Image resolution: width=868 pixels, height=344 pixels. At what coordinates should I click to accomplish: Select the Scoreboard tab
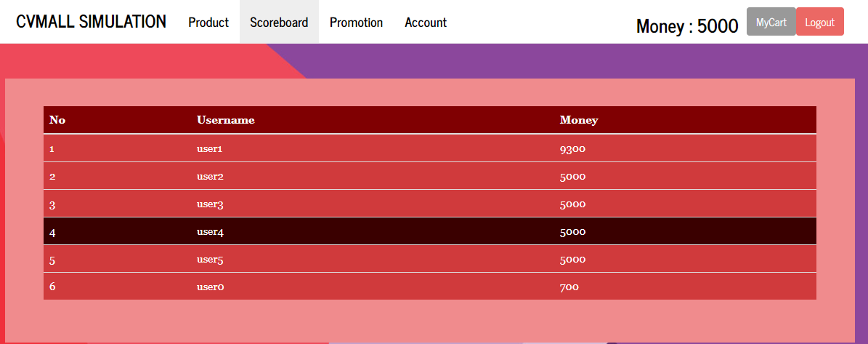click(279, 23)
